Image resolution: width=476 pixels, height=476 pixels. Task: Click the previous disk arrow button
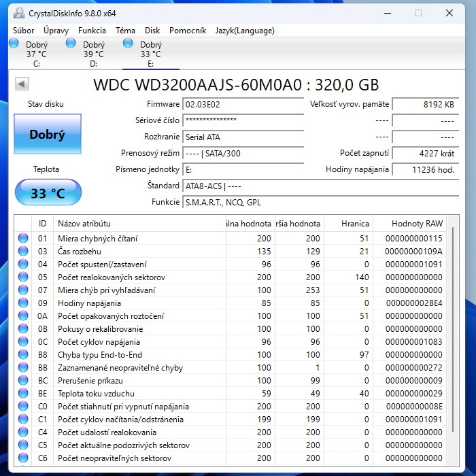[22, 84]
